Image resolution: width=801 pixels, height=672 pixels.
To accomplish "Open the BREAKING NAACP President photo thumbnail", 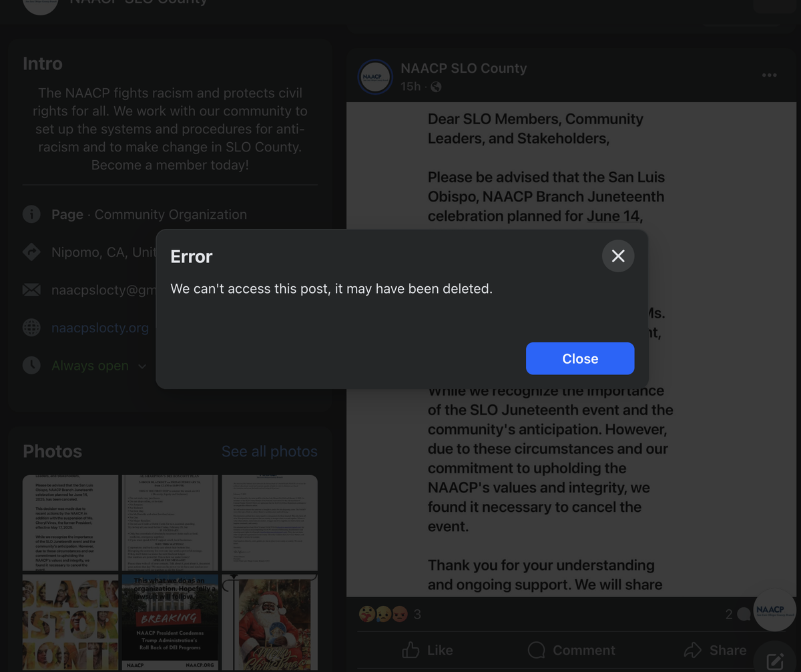I will (170, 623).
